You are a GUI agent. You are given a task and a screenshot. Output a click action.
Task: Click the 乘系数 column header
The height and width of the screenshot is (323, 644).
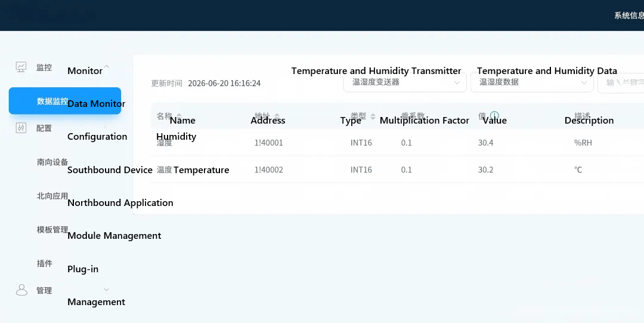click(x=413, y=116)
